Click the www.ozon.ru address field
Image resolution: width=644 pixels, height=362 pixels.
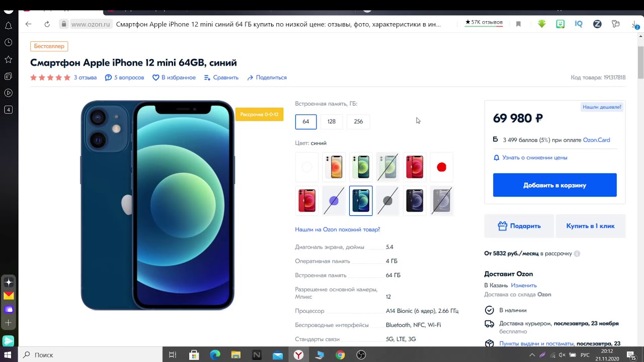(91, 24)
